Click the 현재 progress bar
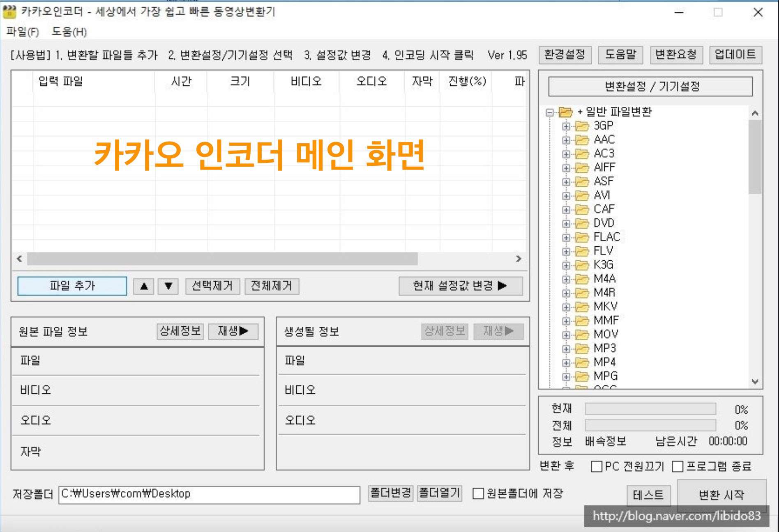 click(x=650, y=409)
